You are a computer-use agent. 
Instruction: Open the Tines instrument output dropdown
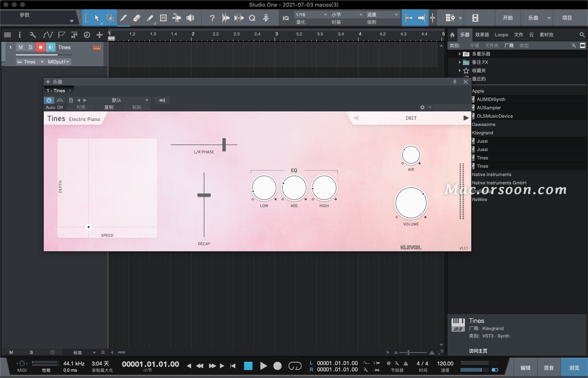30,62
